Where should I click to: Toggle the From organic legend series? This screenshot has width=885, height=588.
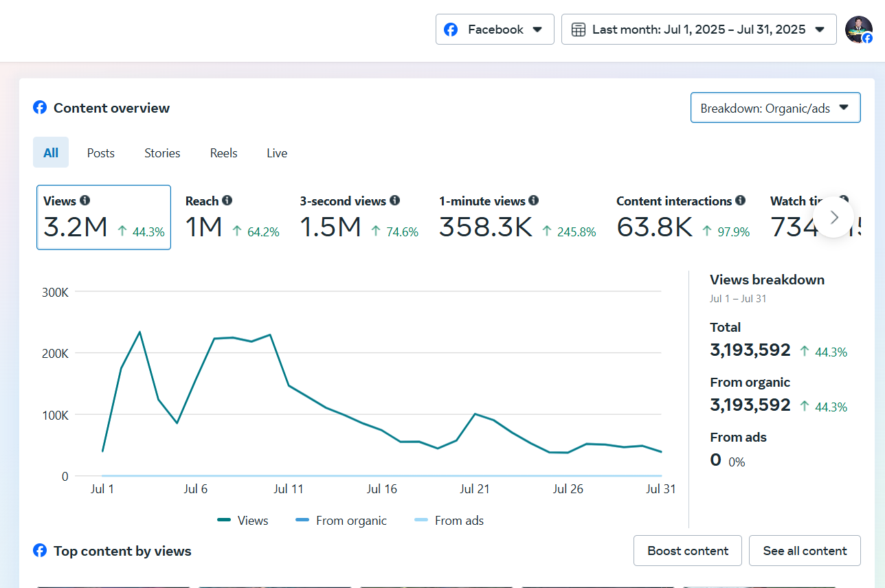[341, 521]
